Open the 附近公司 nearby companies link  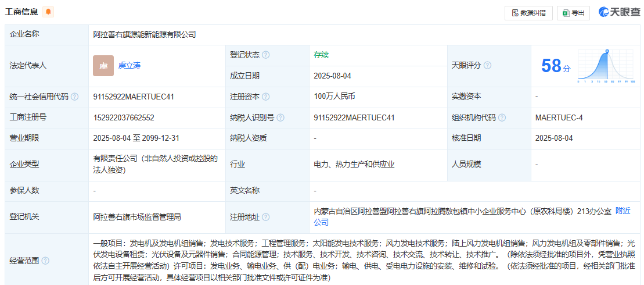(x=623, y=211)
